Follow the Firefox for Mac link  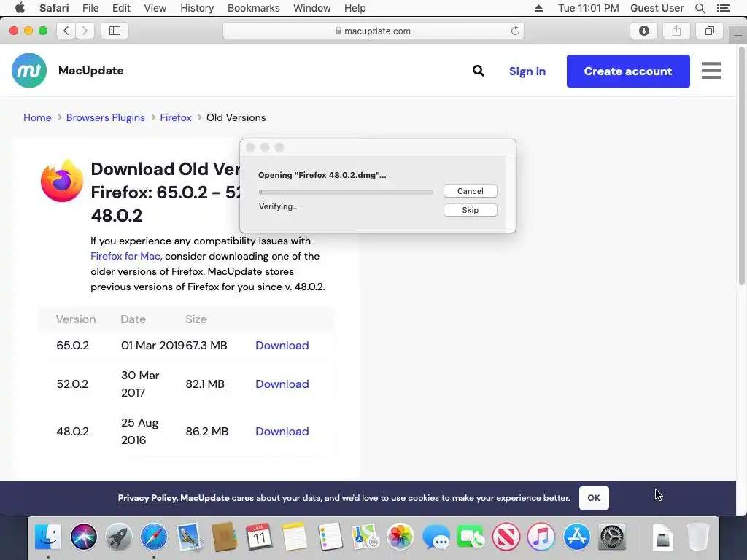click(126, 256)
